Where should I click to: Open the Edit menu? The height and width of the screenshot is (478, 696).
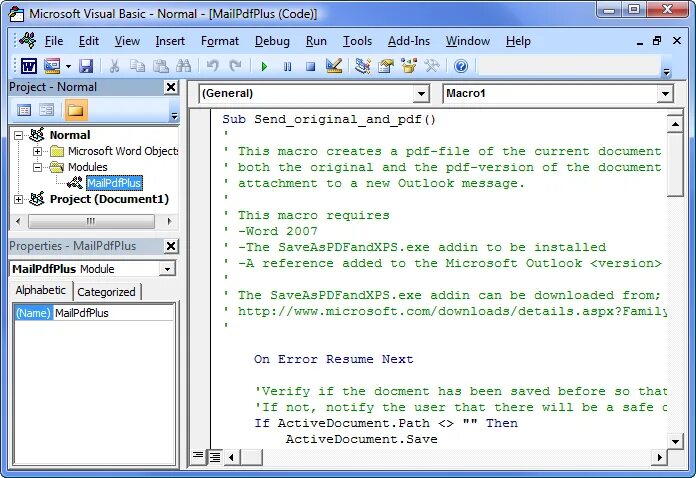coord(89,41)
